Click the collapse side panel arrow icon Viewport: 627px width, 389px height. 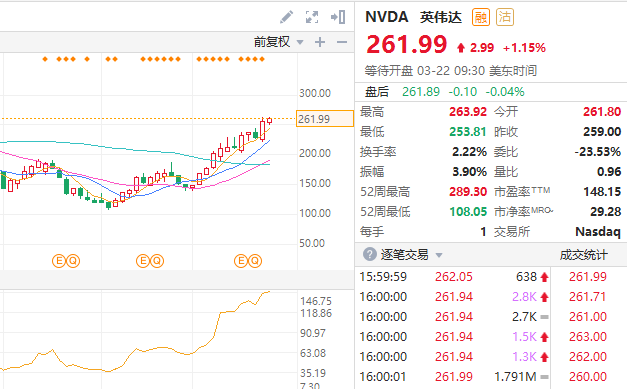338,17
